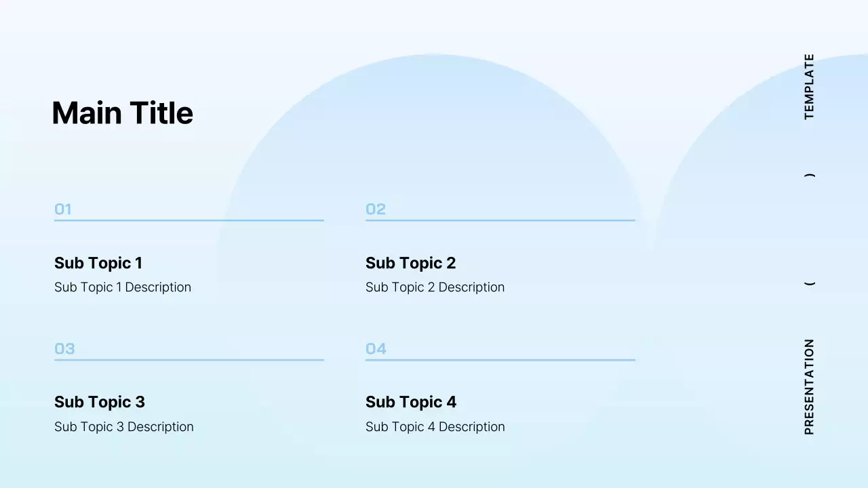Screen dimensions: 868x488
Task: Select the 02 number label
Action: pyautogui.click(x=375, y=209)
